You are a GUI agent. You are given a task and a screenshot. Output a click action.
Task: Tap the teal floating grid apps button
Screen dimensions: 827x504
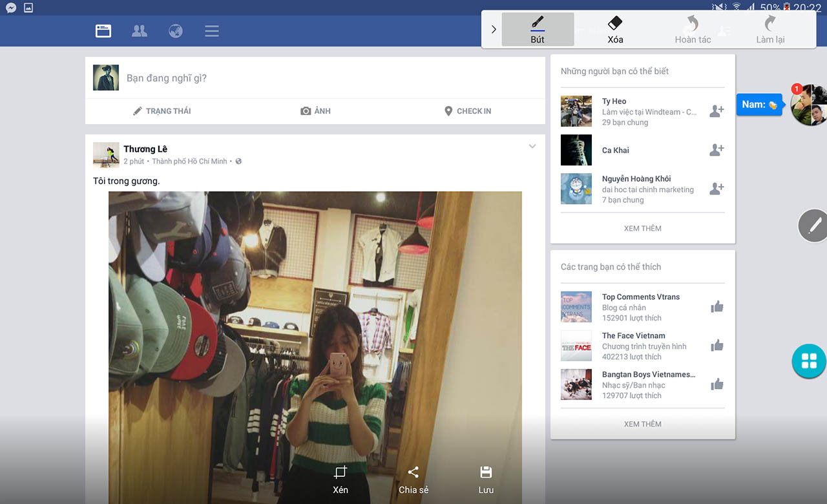click(809, 361)
